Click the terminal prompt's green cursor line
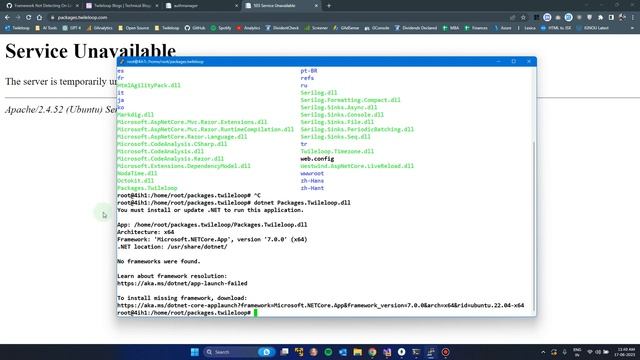 pos(256,313)
